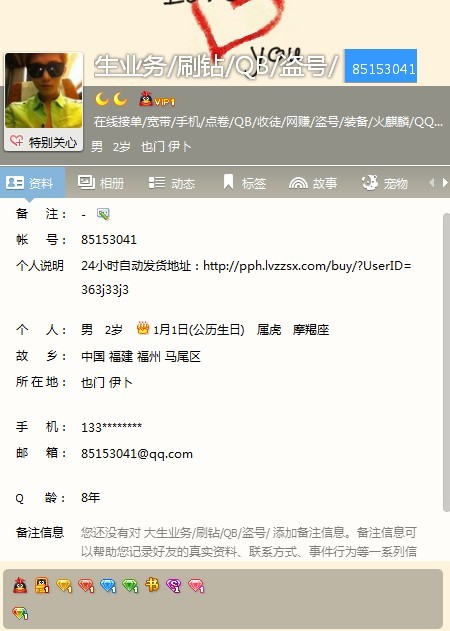Image resolution: width=450 pixels, height=631 pixels.
Task: Open the red penguin member icon in the bottom bar
Action: (20, 585)
